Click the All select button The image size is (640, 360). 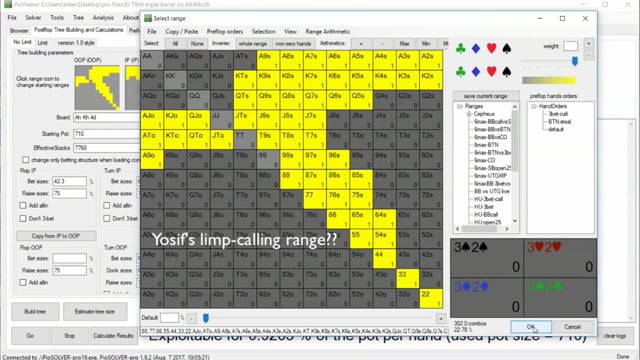pos(175,44)
